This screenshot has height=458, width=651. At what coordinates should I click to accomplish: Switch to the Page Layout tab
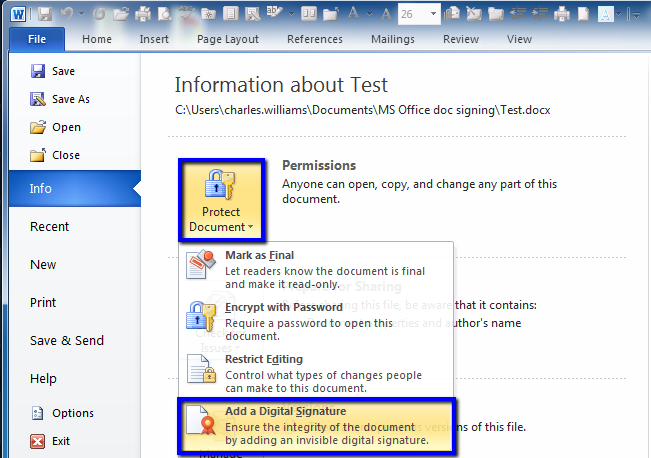coord(228,39)
